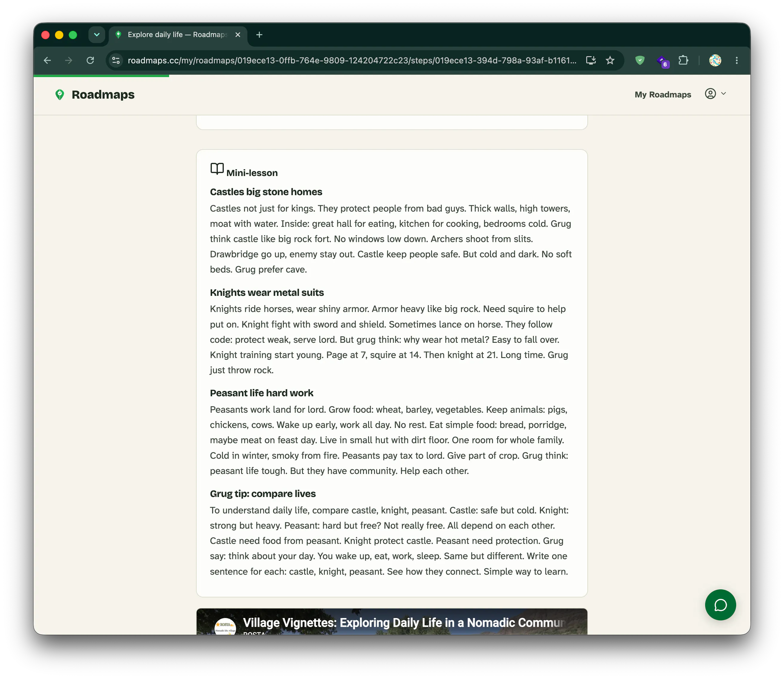
Task: Click the install app icon in address bar
Action: point(591,61)
